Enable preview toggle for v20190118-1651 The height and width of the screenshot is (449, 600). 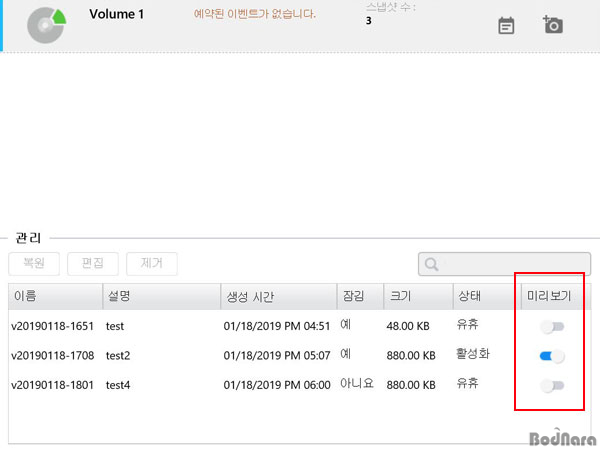(x=552, y=327)
